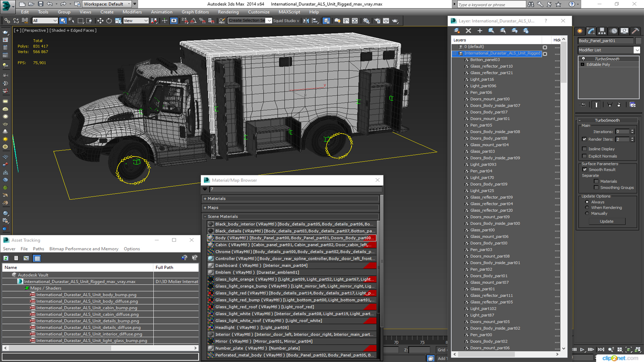The image size is (644, 362).
Task: Toggle Isoline Display checkbox
Action: [585, 148]
